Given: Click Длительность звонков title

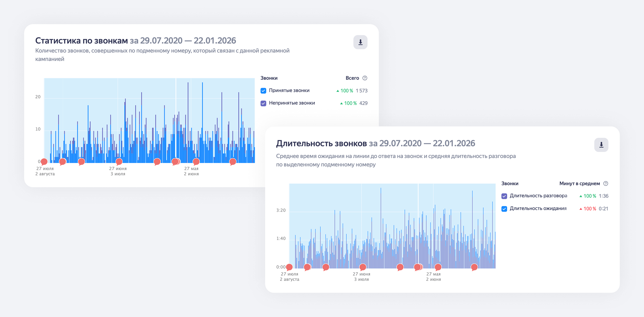Looking at the screenshot, I should [321, 143].
